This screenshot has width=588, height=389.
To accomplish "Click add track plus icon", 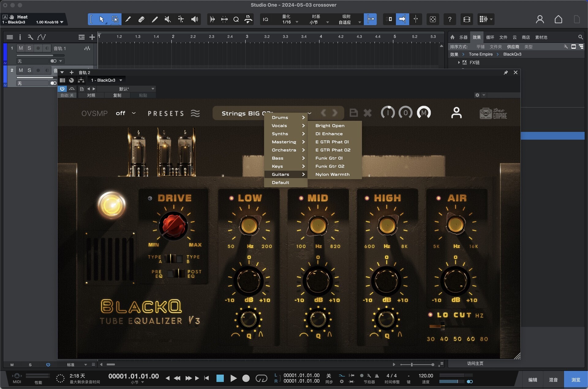I will point(92,37).
